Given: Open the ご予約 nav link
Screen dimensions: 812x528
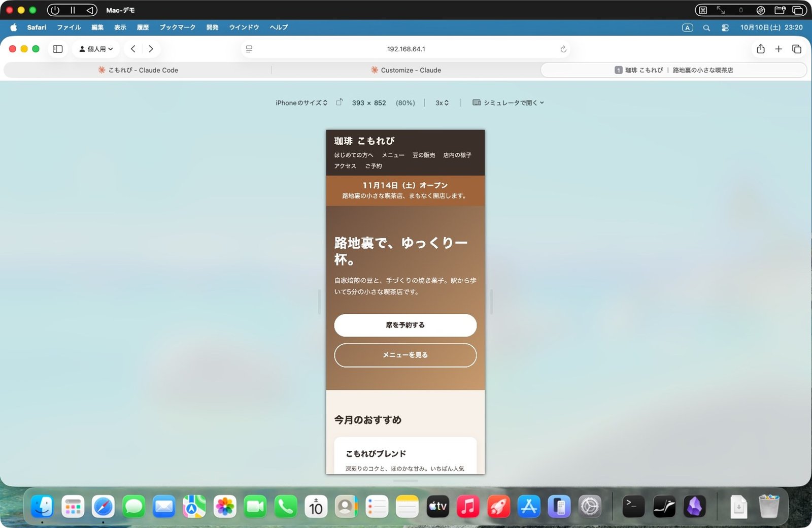Looking at the screenshot, I should point(374,167).
